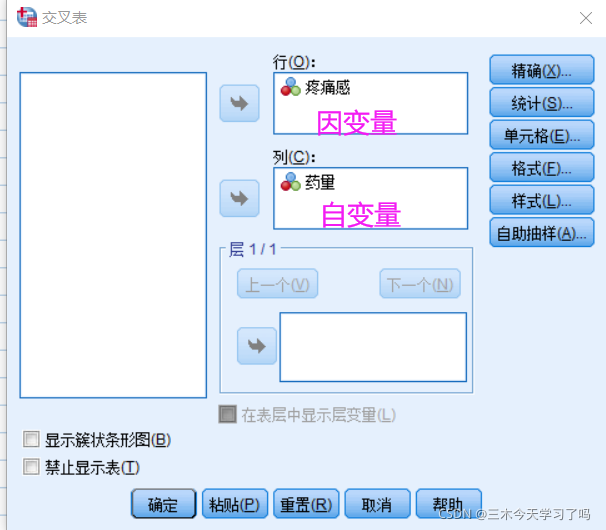Click the arrow button beside the 列(C) column box
This screenshot has height=530, width=606.
click(239, 198)
